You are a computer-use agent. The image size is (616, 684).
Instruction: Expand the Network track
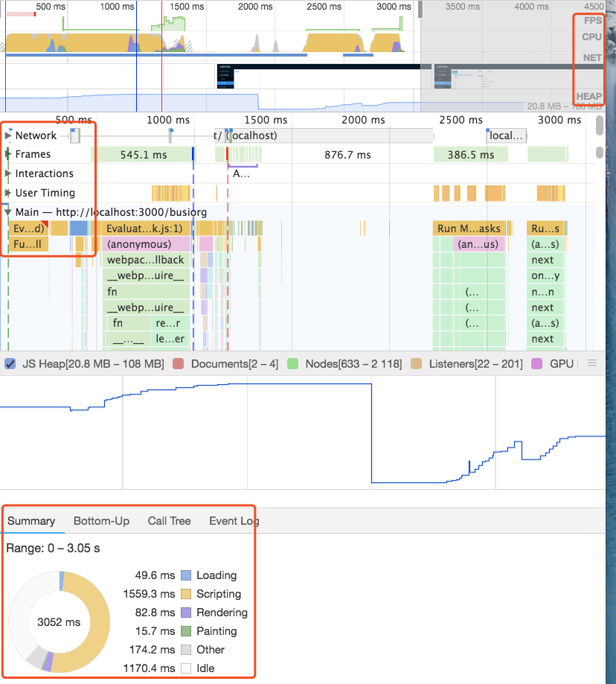click(8, 135)
